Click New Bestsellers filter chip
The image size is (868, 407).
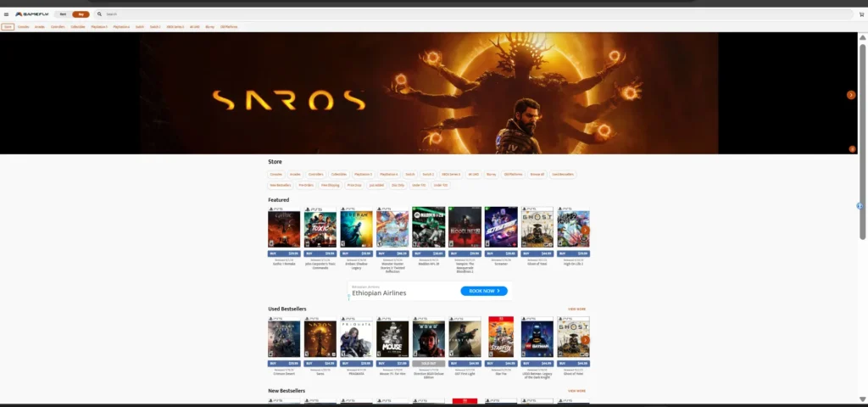pyautogui.click(x=280, y=186)
